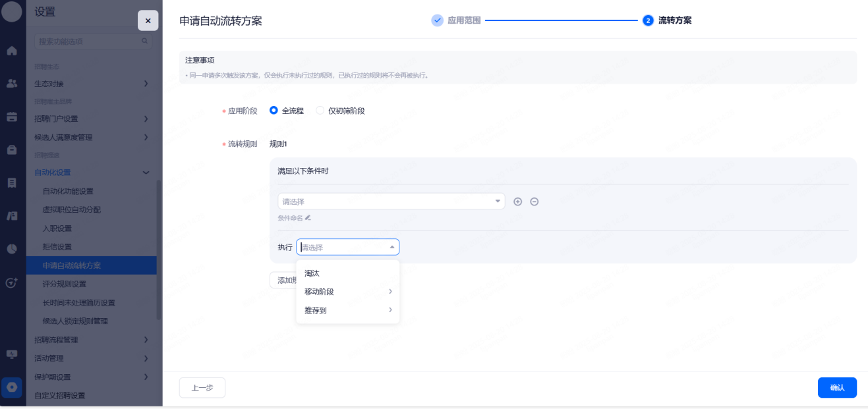Click the 确认 confirm button
The height and width of the screenshot is (409, 868).
pos(837,388)
